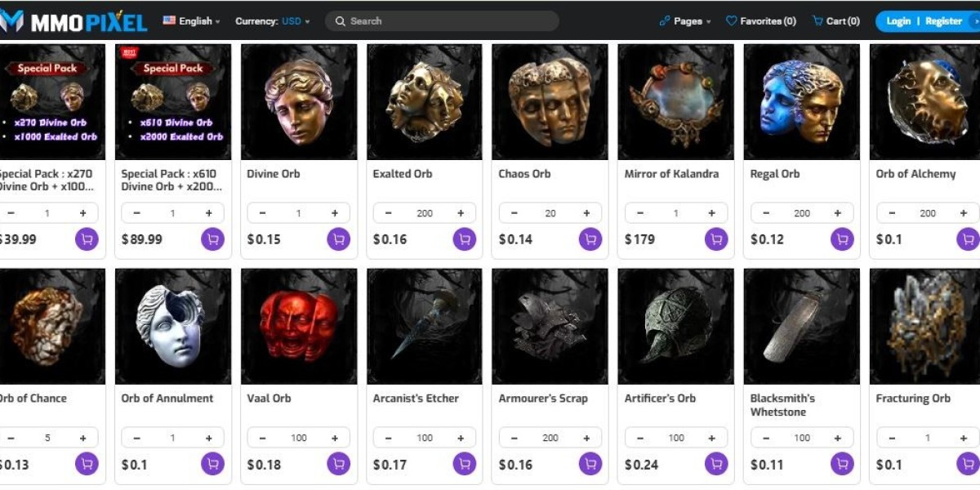This screenshot has width=980, height=490.
Task: Open Favorites heart icon
Action: coord(732,21)
